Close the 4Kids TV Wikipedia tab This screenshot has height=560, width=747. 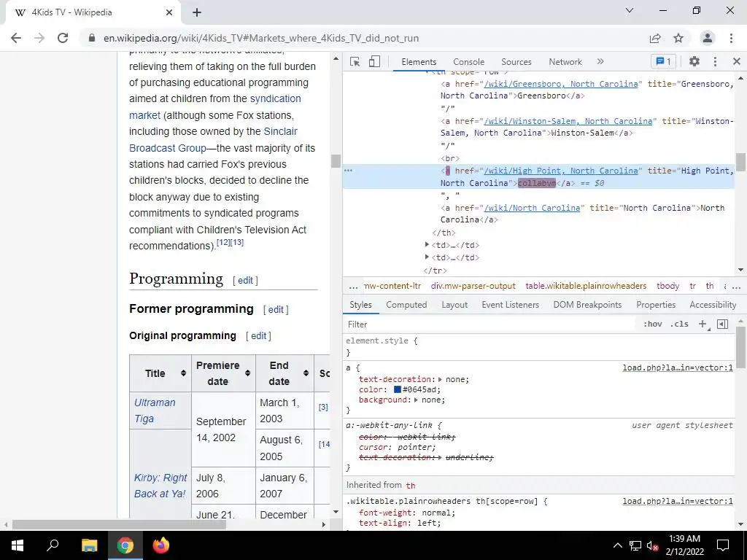pos(169,12)
